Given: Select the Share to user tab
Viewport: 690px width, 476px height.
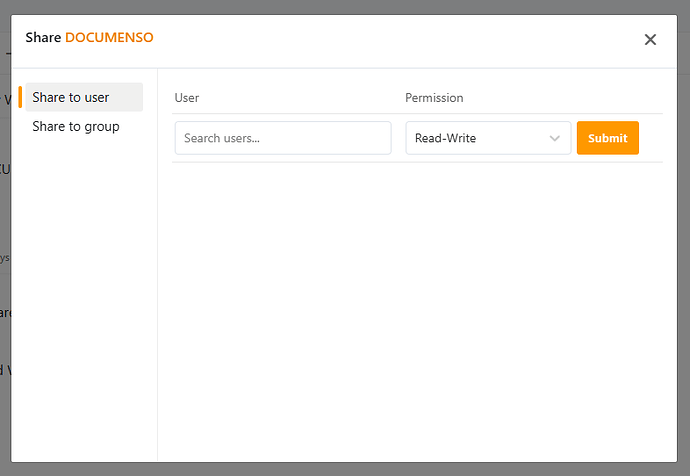Looking at the screenshot, I should tap(84, 97).
